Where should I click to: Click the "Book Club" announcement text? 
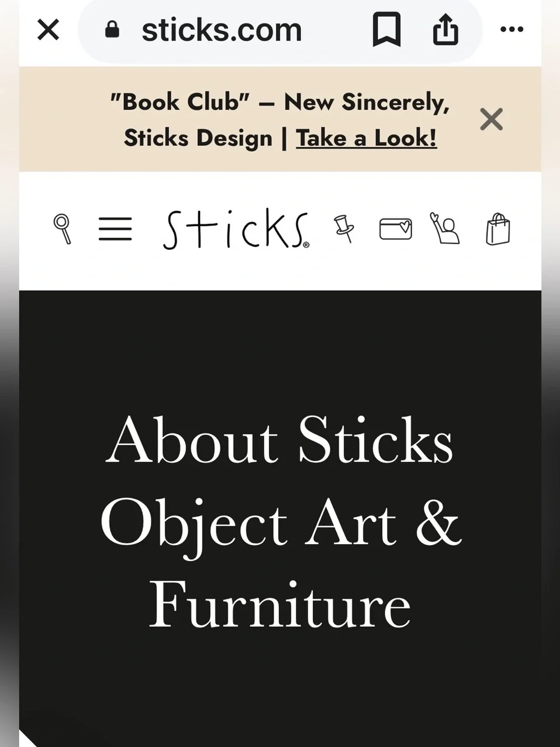179,102
